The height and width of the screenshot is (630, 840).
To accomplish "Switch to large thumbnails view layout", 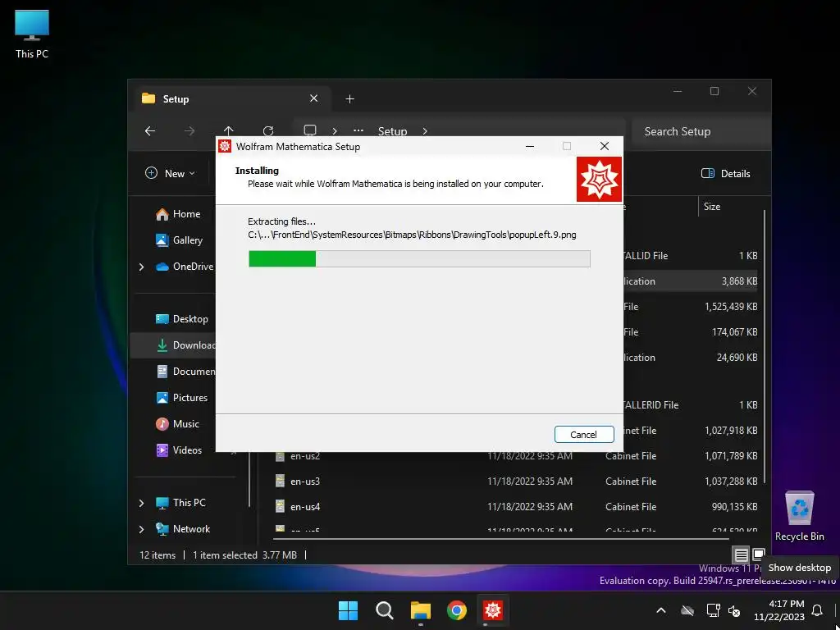I will (x=759, y=554).
